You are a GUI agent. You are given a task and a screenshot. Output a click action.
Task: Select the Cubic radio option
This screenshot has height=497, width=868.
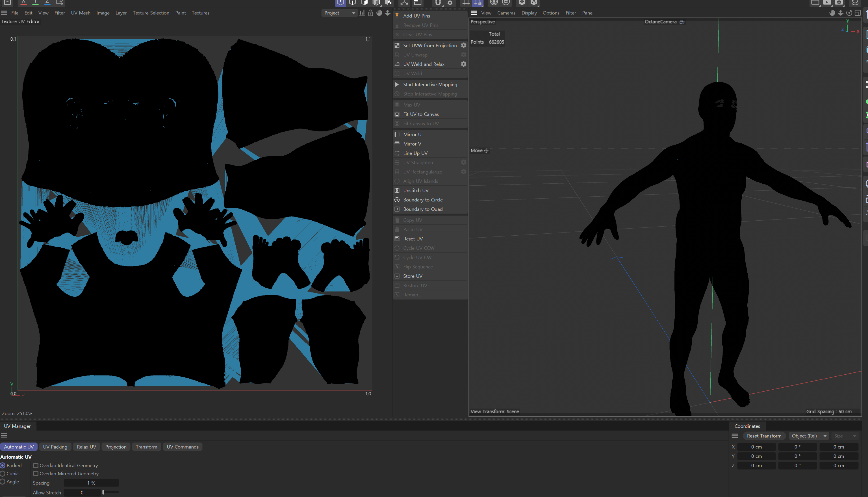click(3, 474)
